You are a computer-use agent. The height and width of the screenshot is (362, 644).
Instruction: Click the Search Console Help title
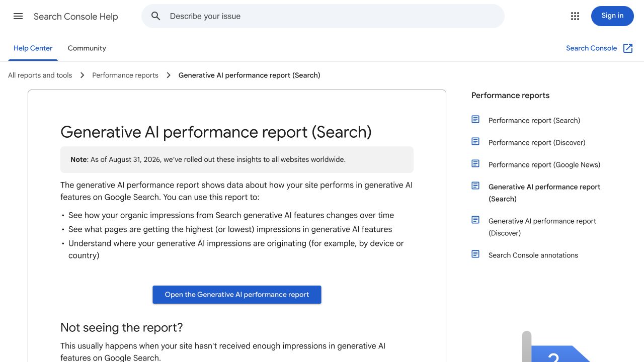point(76,17)
